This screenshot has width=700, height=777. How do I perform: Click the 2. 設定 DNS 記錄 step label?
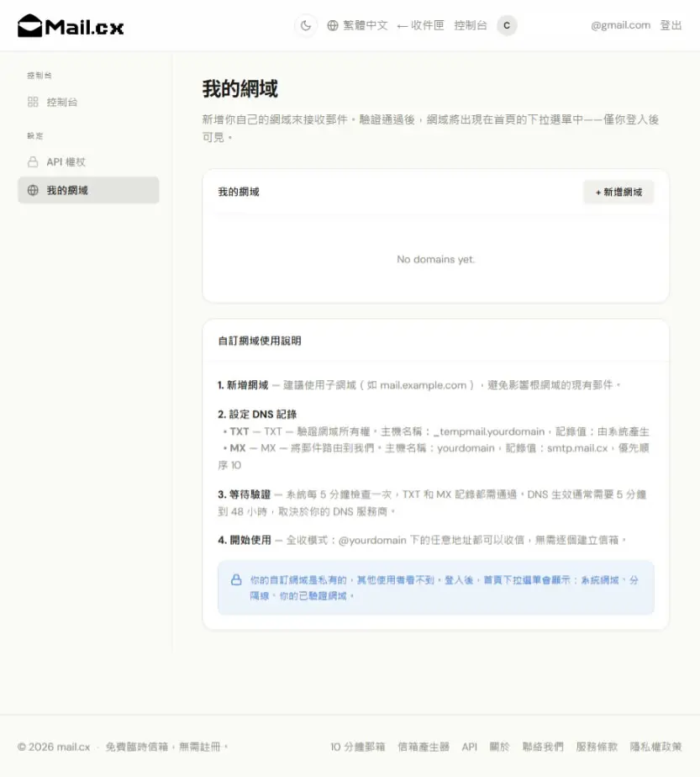[257, 415]
